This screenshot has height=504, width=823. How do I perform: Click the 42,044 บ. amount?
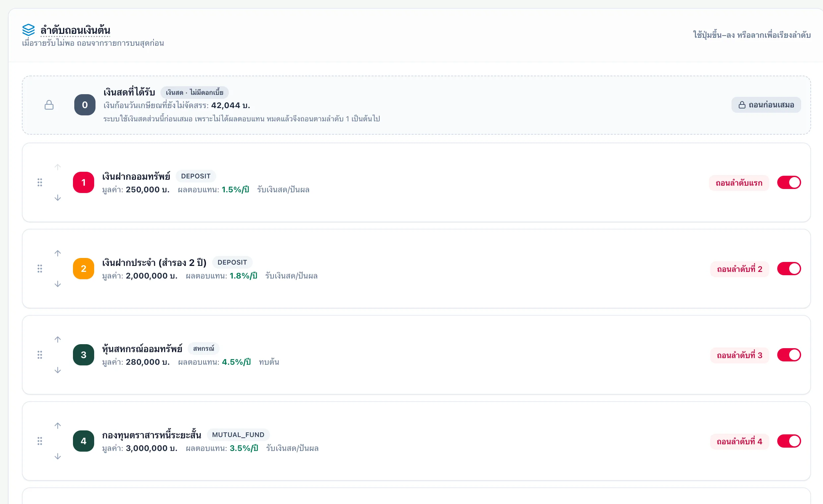[230, 105]
